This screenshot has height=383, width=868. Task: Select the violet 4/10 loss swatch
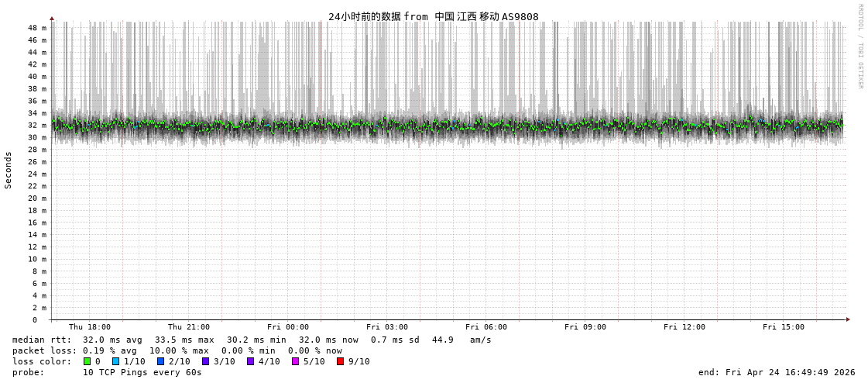tap(251, 361)
